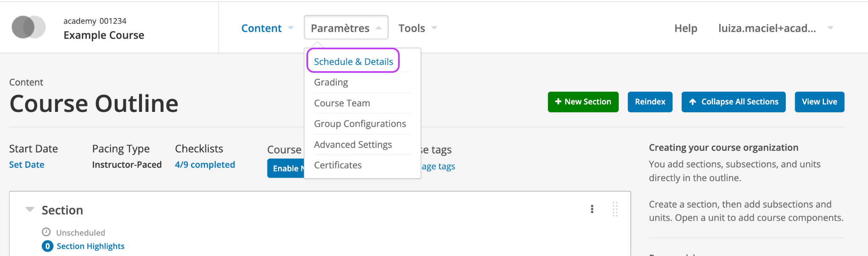Click the Section drag handle icon

(x=615, y=209)
